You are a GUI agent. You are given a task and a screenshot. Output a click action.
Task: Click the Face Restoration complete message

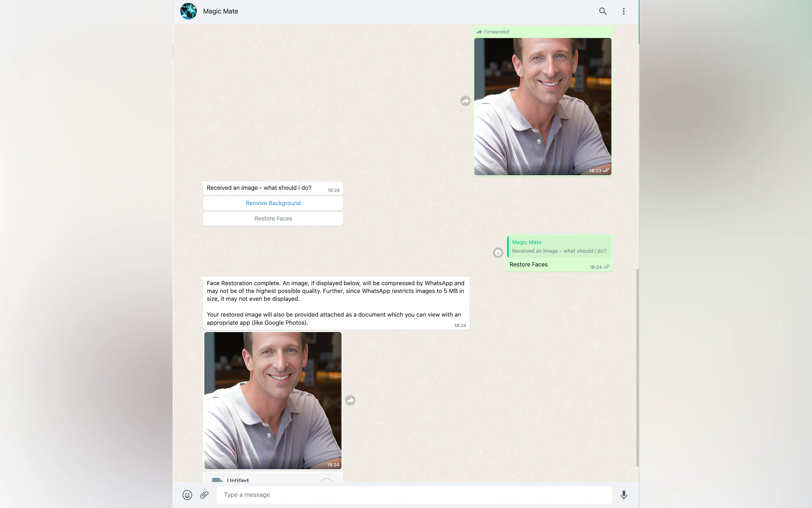[x=335, y=303]
